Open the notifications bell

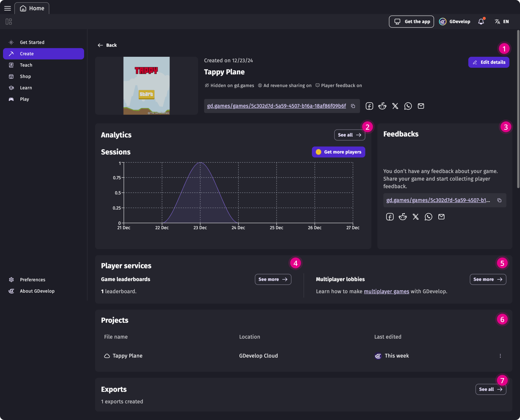(481, 21)
